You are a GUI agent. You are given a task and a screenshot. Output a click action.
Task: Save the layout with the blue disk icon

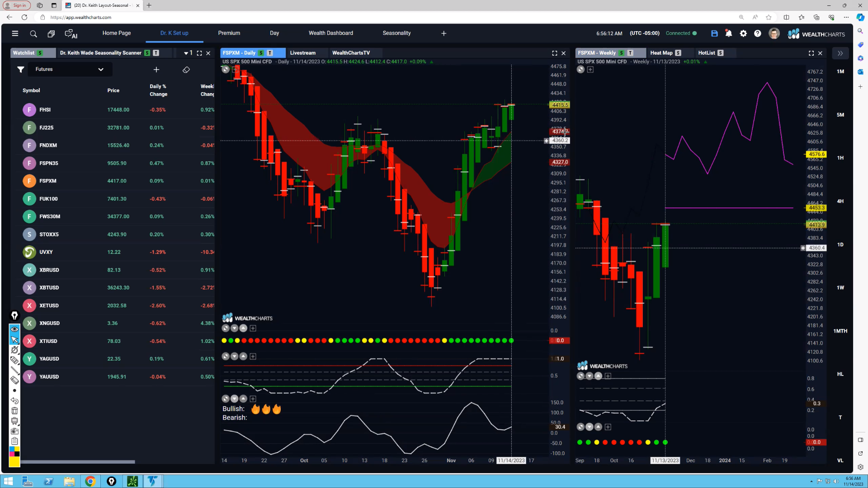[x=714, y=33]
